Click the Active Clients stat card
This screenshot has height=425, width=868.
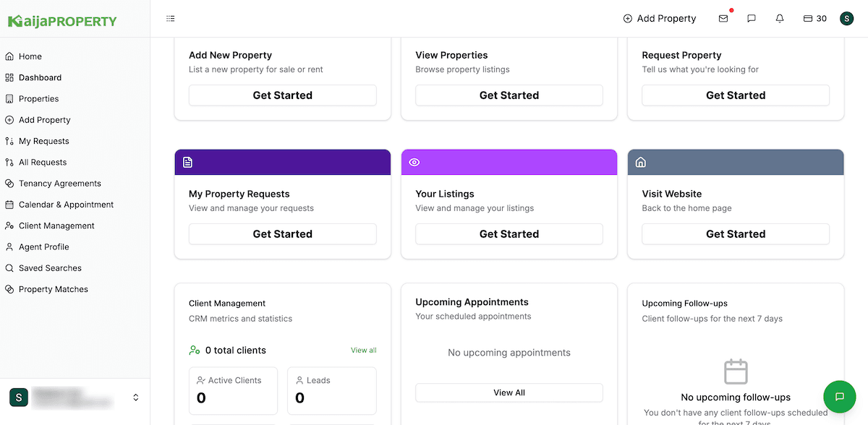pyautogui.click(x=233, y=390)
